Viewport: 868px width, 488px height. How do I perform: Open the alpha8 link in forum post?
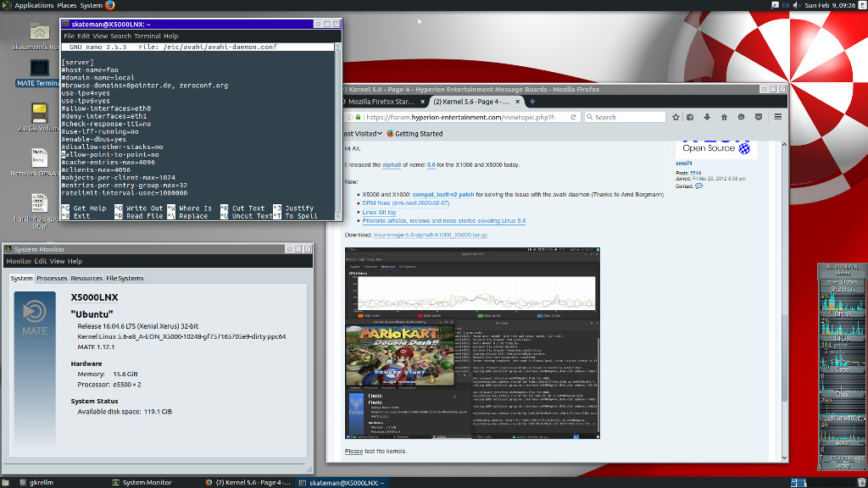pos(392,165)
